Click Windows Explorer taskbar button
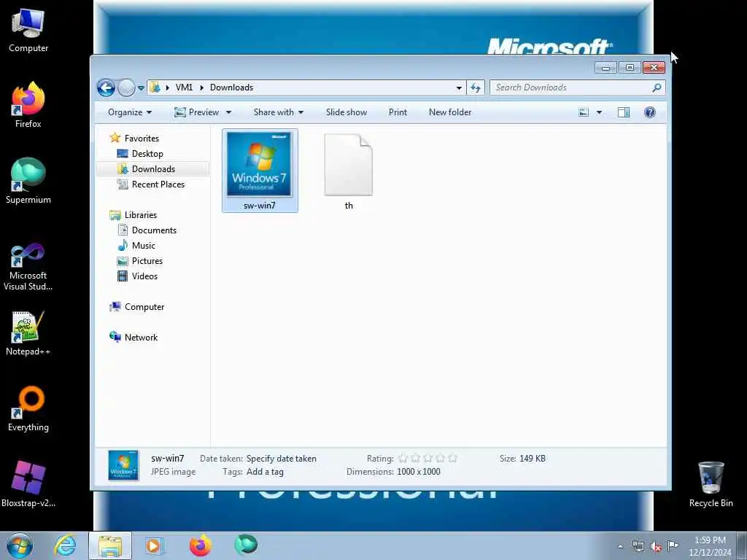This screenshot has height=560, width=747. pyautogui.click(x=110, y=545)
